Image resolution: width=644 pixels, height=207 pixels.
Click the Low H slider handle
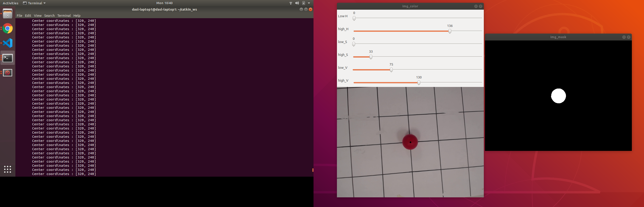tap(354, 18)
